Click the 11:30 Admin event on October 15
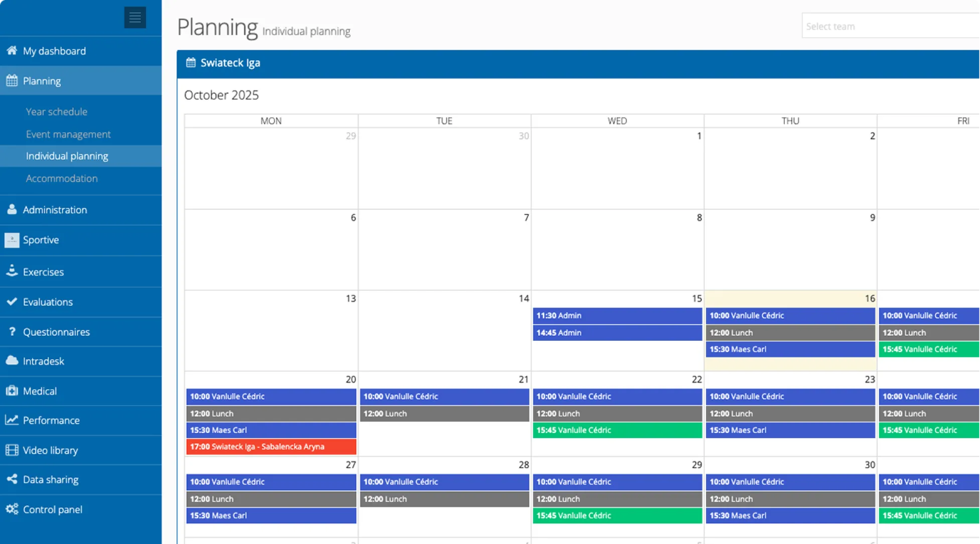 point(617,315)
